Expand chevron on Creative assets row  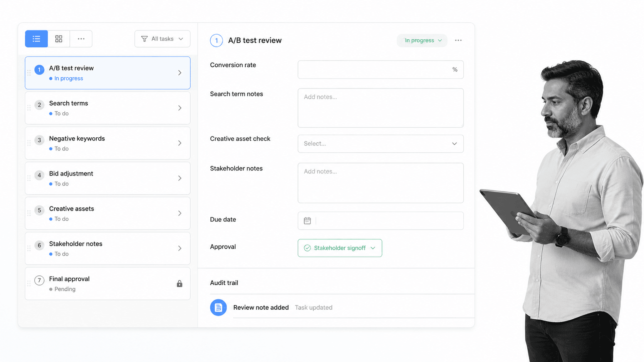pyautogui.click(x=179, y=213)
